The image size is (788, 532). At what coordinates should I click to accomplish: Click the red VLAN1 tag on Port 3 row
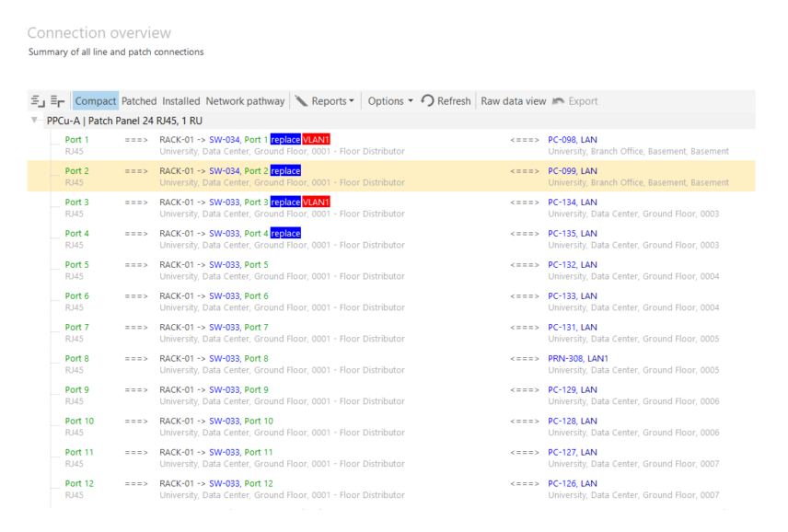click(316, 202)
